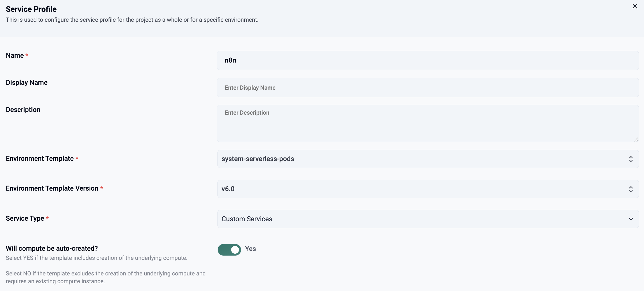Click the Description label
The image size is (644, 291).
point(23,110)
